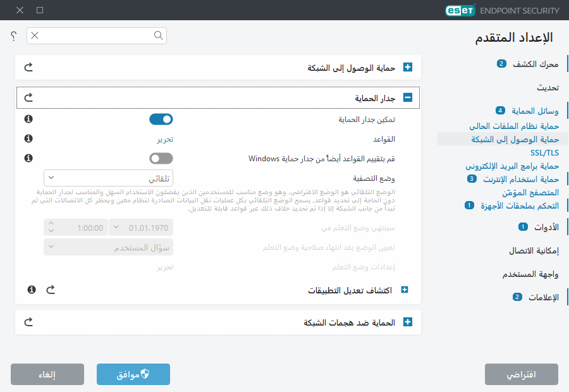Click the refresh icon in جدار الحماية section
This screenshot has height=392, width=569.
click(28, 97)
